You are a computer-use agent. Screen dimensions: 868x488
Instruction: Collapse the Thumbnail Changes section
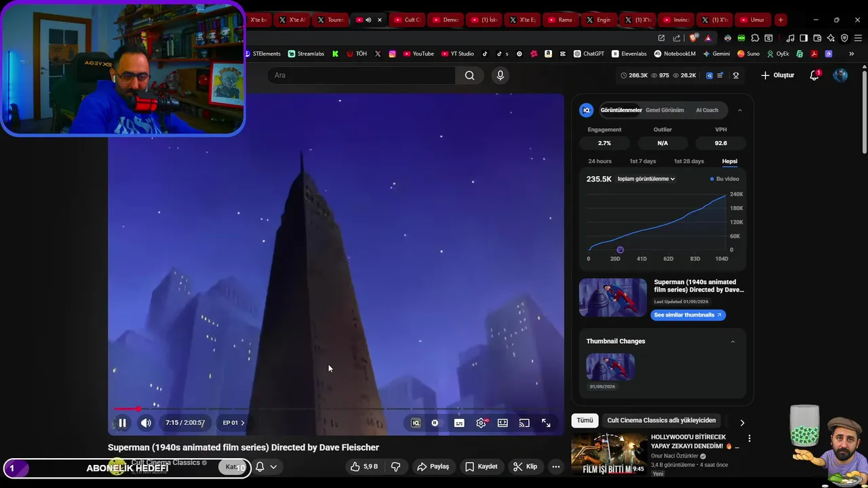(x=732, y=342)
